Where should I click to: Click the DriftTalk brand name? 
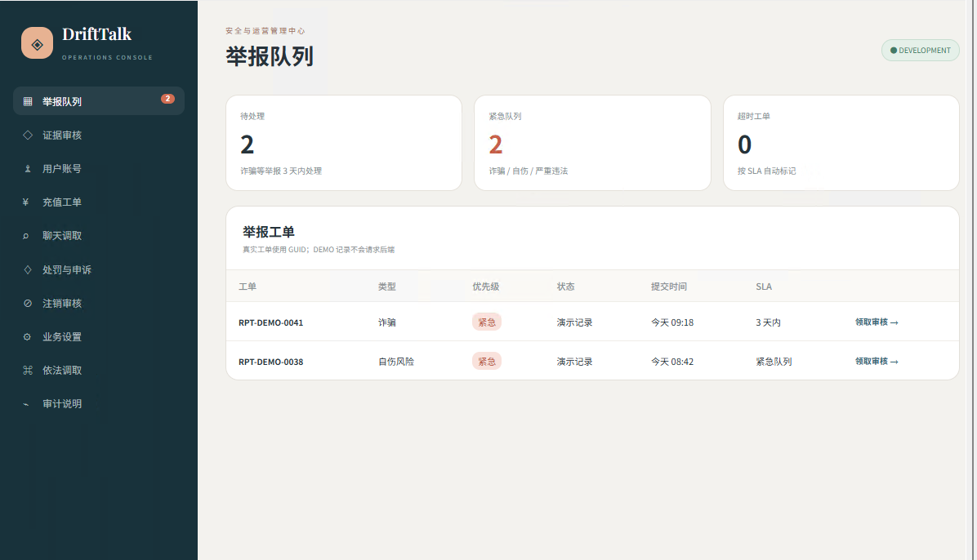[x=96, y=34]
